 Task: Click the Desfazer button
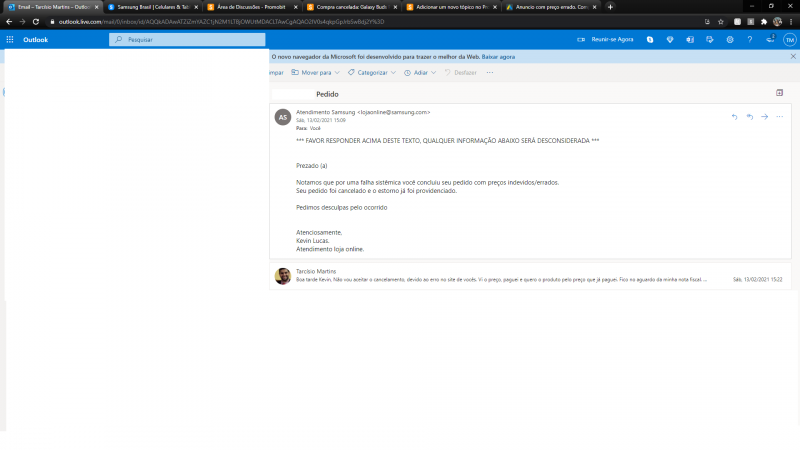click(461, 72)
